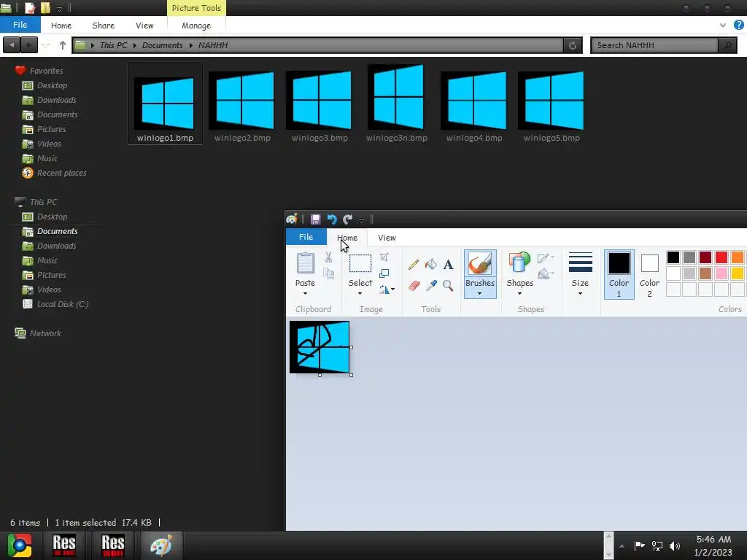The image size is (747, 560).
Task: Switch to the Paint View tab
Action: pos(387,238)
